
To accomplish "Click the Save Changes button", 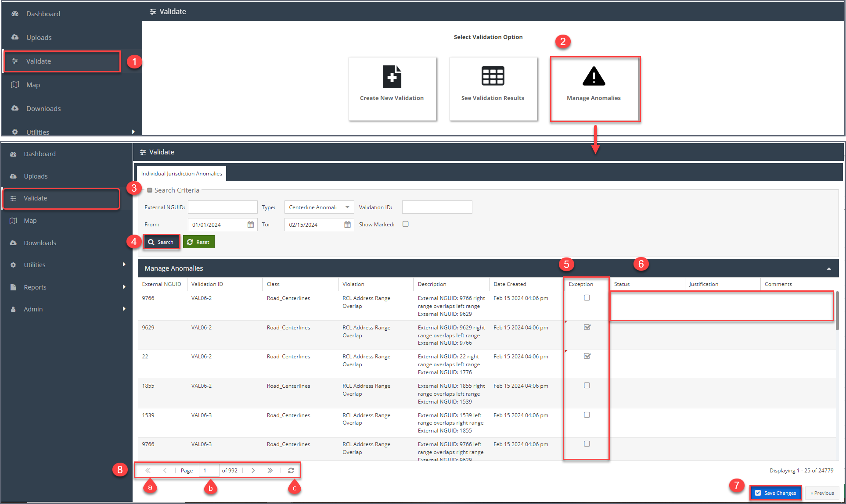I will 775,493.
